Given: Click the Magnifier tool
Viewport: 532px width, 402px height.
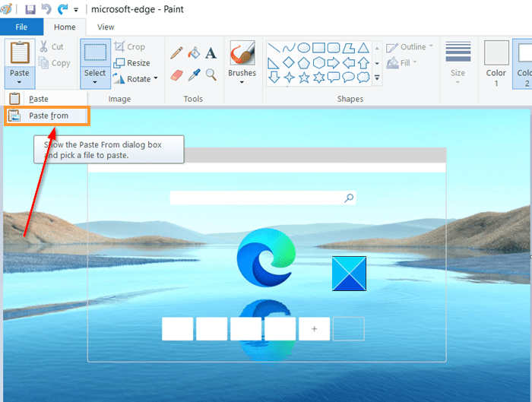Looking at the screenshot, I should coord(211,74).
